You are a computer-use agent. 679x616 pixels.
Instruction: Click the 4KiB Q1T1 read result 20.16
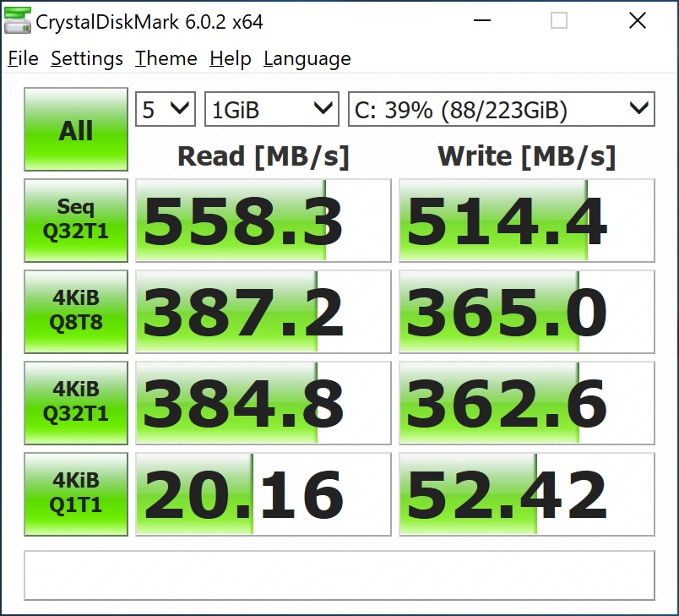click(263, 494)
